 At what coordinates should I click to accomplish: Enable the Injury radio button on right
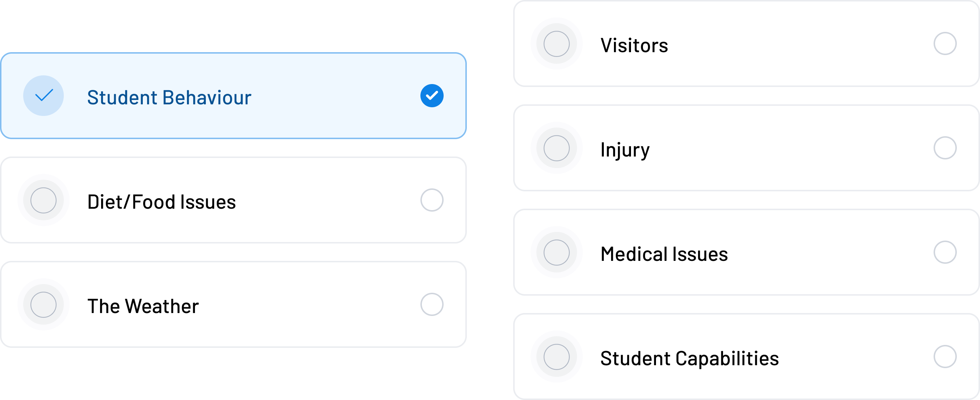click(x=944, y=148)
